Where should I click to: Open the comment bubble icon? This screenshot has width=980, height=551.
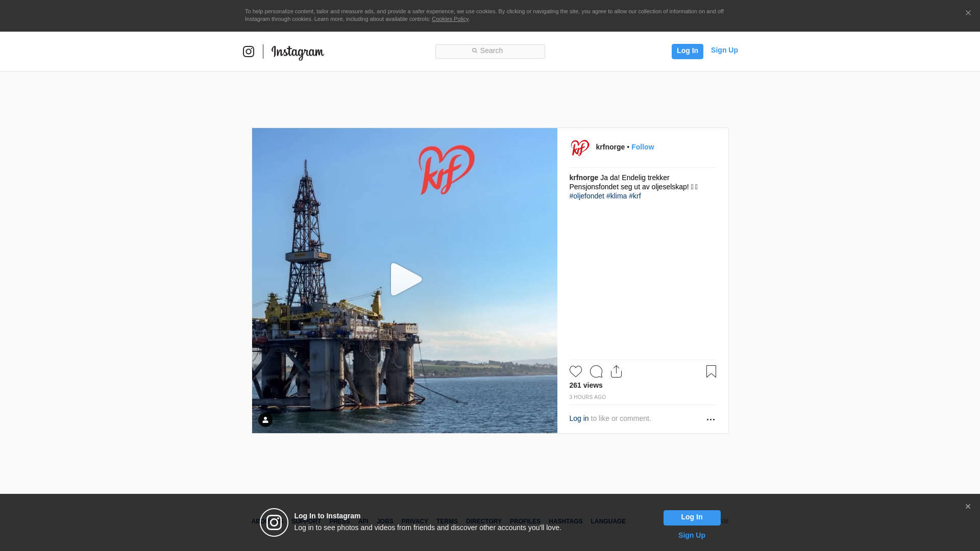point(596,371)
